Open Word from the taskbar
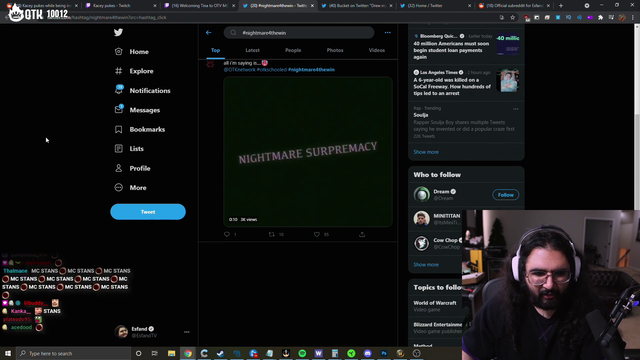 coord(318,353)
